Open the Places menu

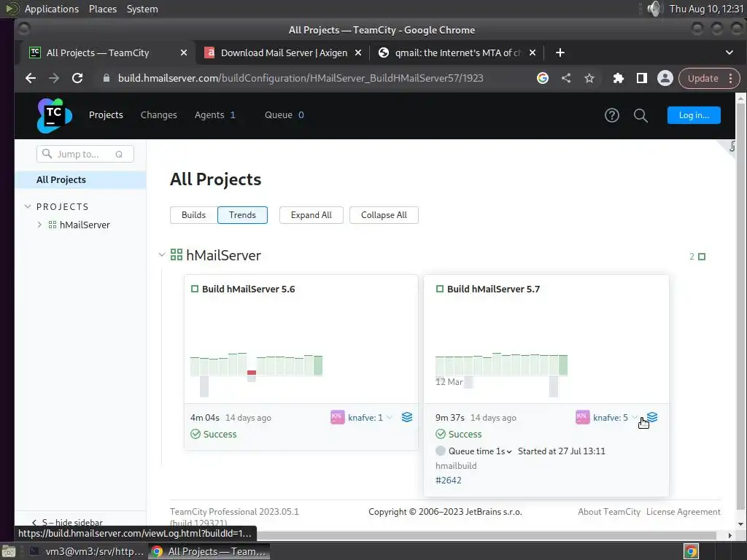(x=102, y=9)
